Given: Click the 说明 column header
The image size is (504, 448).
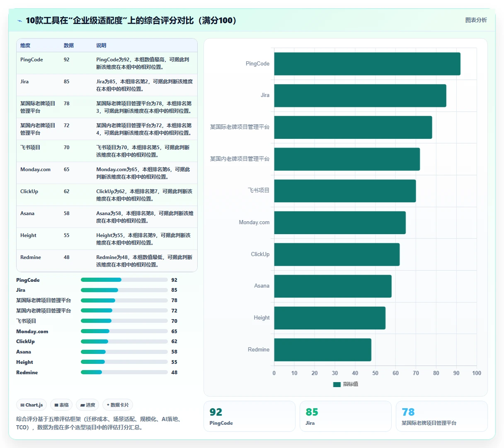Looking at the screenshot, I should pos(101,46).
